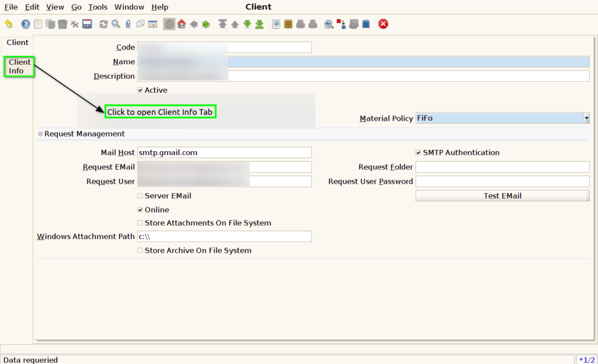Open the Find records magnifier icon
The image size is (598, 364).
116,24
